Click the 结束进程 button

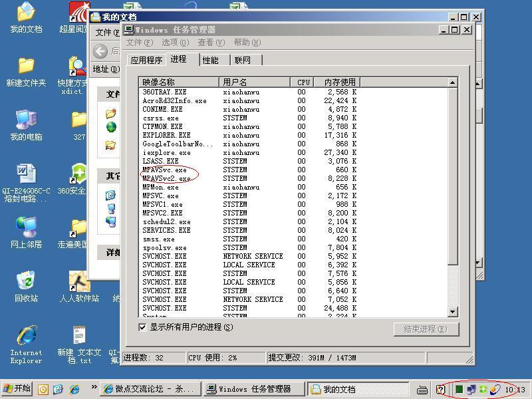tap(426, 329)
